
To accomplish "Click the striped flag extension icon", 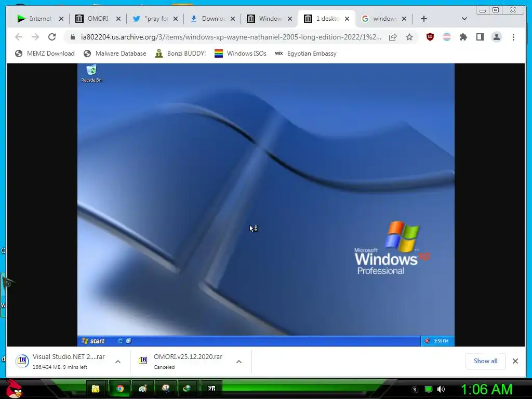I will [447, 37].
